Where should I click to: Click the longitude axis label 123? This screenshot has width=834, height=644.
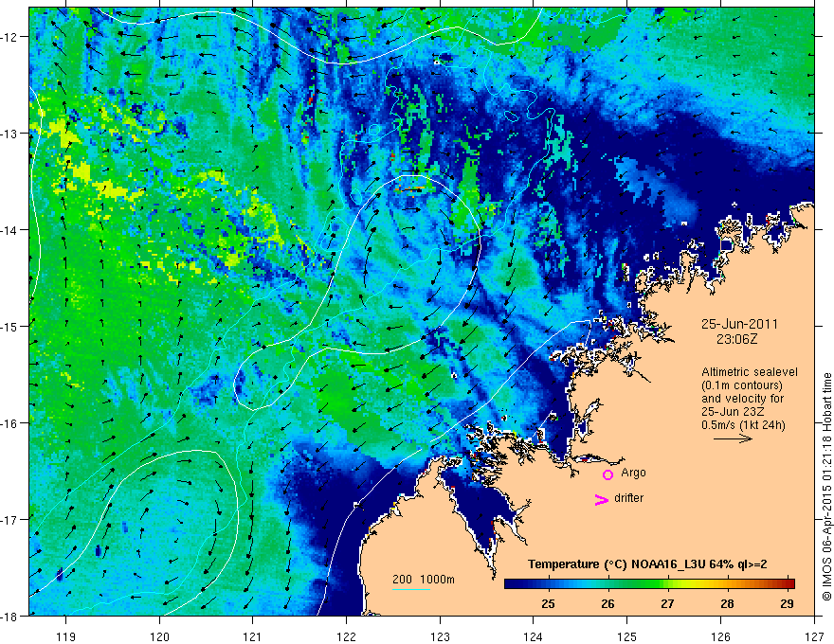click(x=440, y=636)
